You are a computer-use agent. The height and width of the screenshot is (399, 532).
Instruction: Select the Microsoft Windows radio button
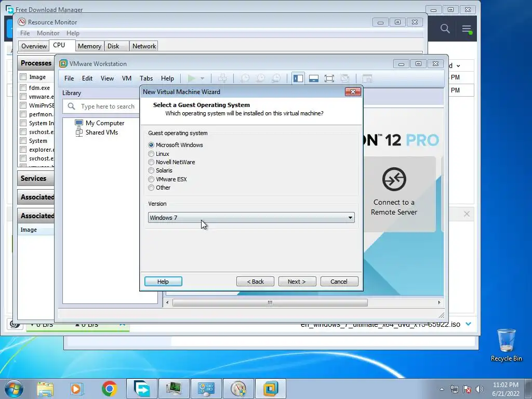click(151, 145)
